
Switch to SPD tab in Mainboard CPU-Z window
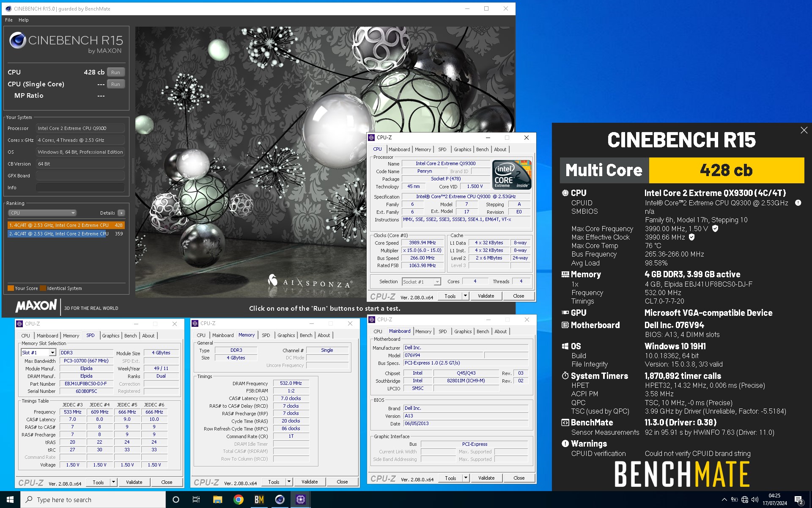click(x=442, y=331)
